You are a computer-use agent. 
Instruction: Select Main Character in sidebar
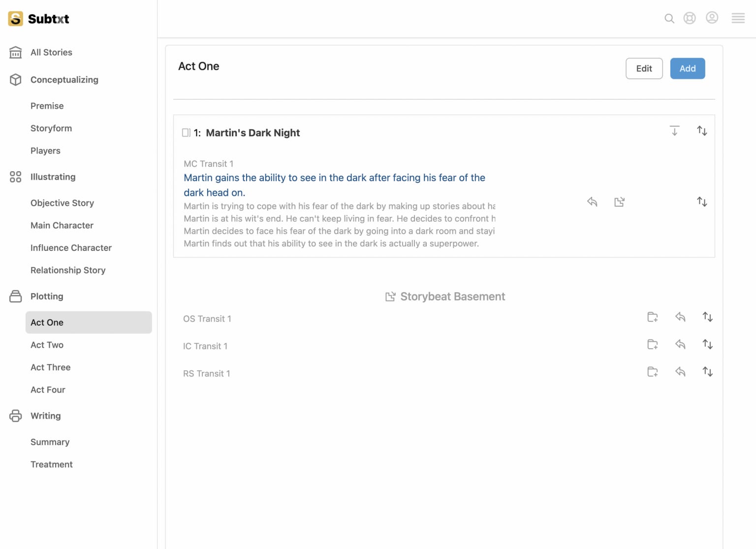pos(62,225)
